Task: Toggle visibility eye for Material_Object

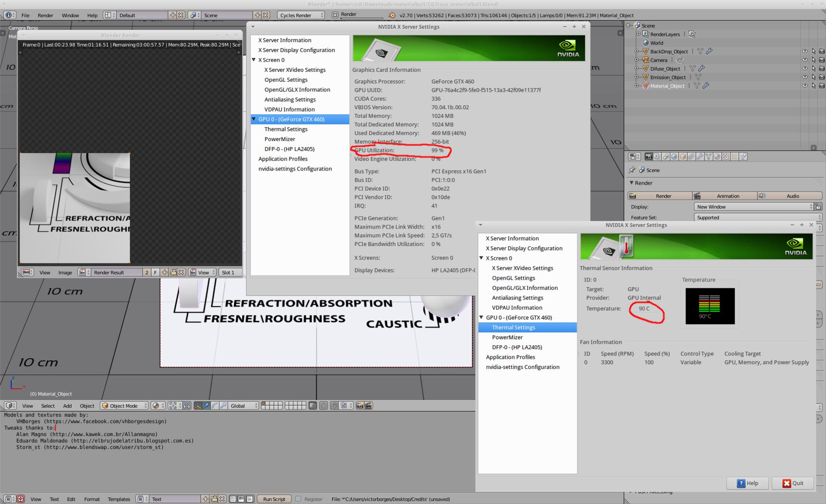Action: tap(804, 86)
